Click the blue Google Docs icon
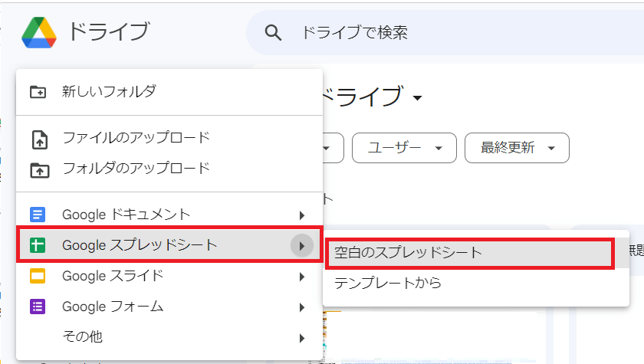The image size is (644, 364). [38, 215]
